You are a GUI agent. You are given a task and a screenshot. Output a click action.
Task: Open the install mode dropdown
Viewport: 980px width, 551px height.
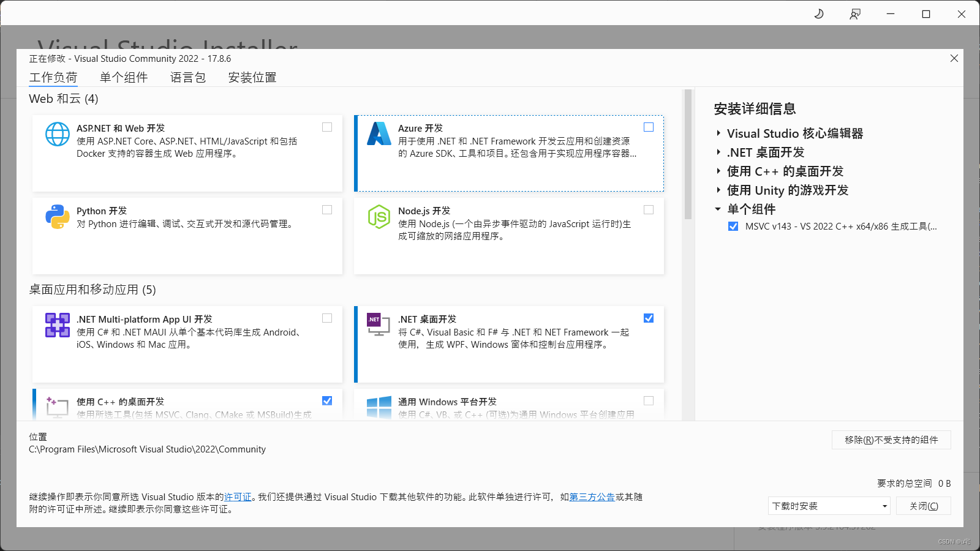point(829,506)
